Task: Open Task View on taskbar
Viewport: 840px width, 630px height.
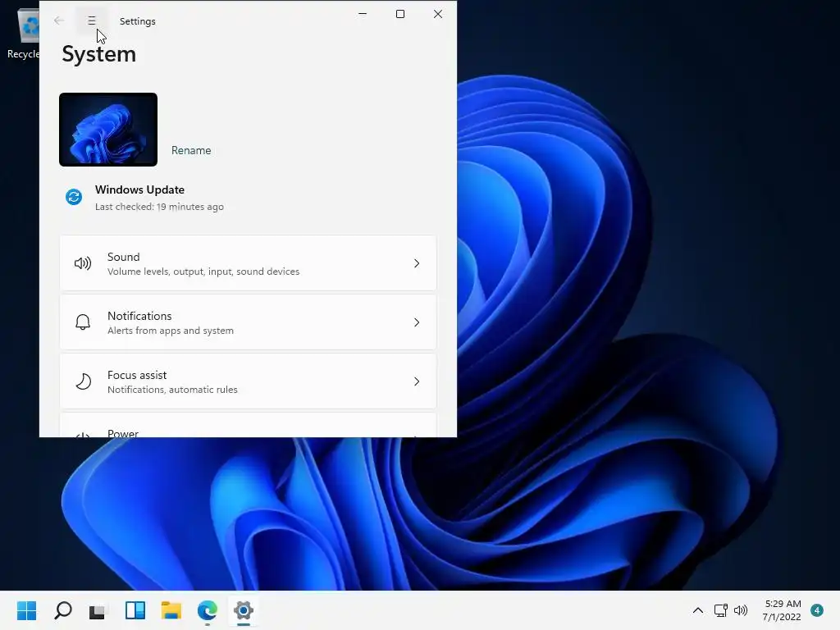Action: 98,610
